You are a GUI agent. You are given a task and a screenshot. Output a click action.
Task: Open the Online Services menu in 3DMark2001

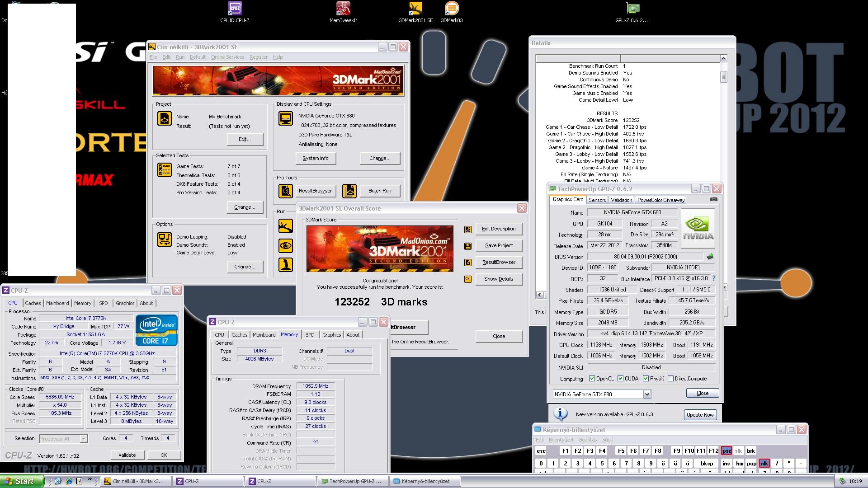[227, 57]
